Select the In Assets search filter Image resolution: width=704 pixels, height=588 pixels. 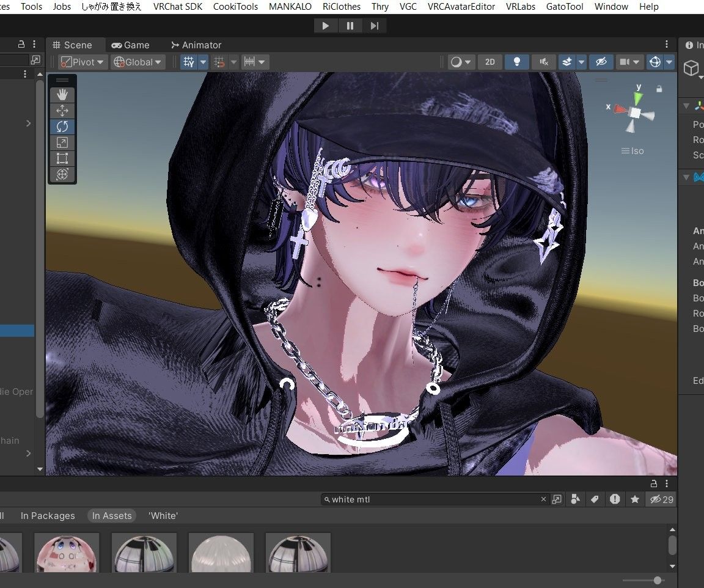coord(112,516)
